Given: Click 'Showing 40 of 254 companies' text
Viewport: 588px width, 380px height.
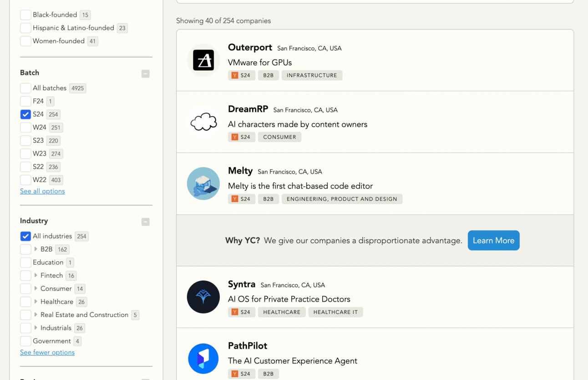Looking at the screenshot, I should click(x=223, y=21).
